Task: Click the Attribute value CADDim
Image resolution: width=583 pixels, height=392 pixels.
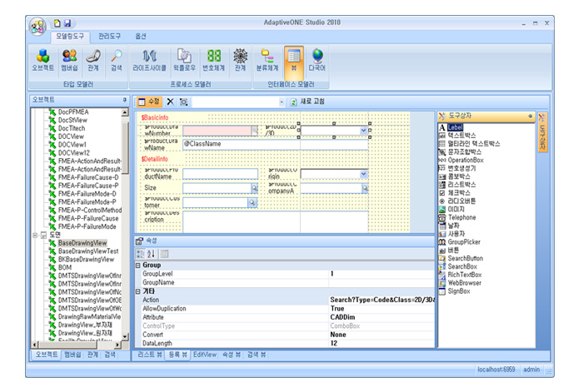Action: pos(342,317)
